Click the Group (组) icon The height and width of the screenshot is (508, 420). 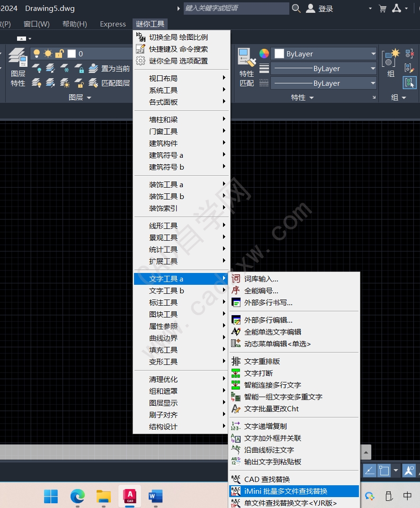coord(391,57)
